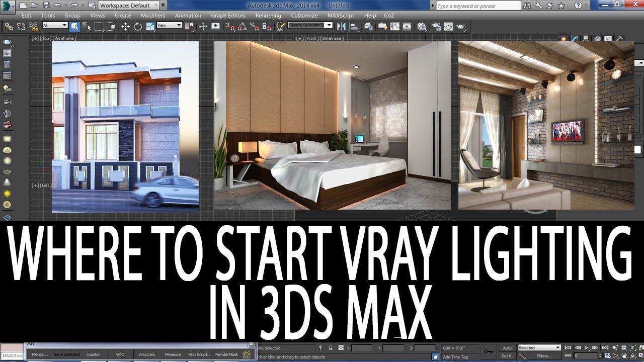The height and width of the screenshot is (362, 644).
Task: Click the Play Animation button
Action: pos(587,347)
